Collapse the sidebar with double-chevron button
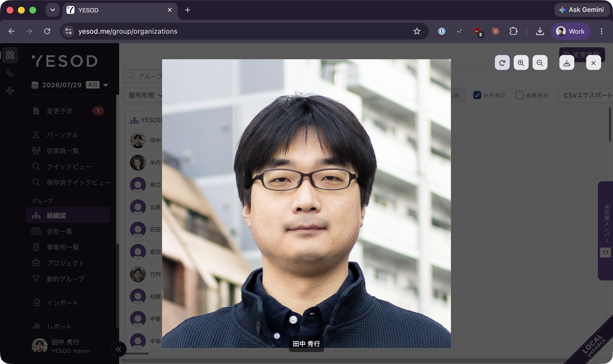Screen dimensions: 613x364 [x=119, y=349]
